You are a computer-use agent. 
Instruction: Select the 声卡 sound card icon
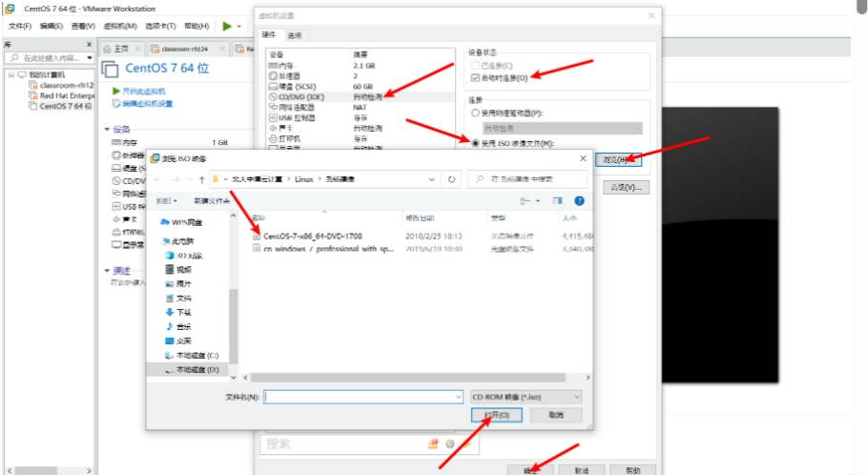tap(273, 128)
